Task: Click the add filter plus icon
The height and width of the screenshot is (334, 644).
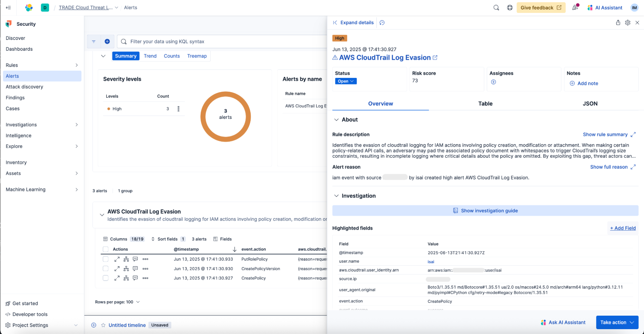Action: pos(107,42)
